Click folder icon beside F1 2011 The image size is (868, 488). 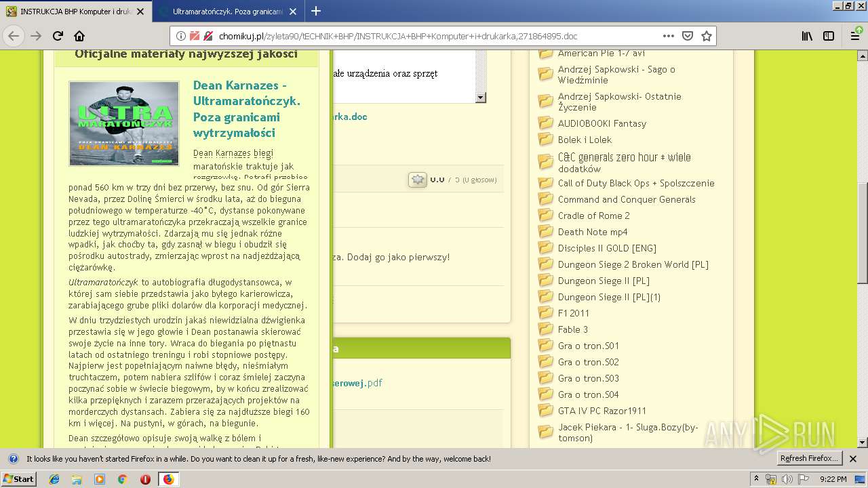pyautogui.click(x=546, y=313)
